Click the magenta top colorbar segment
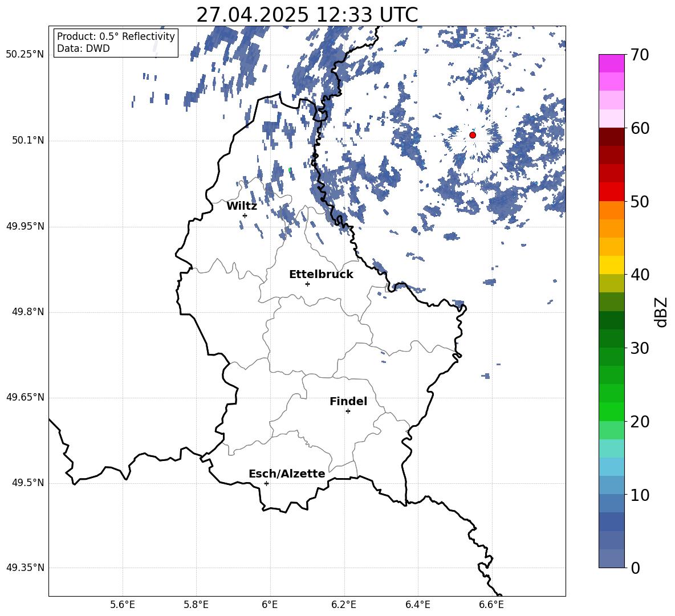The image size is (675, 616). (x=612, y=64)
